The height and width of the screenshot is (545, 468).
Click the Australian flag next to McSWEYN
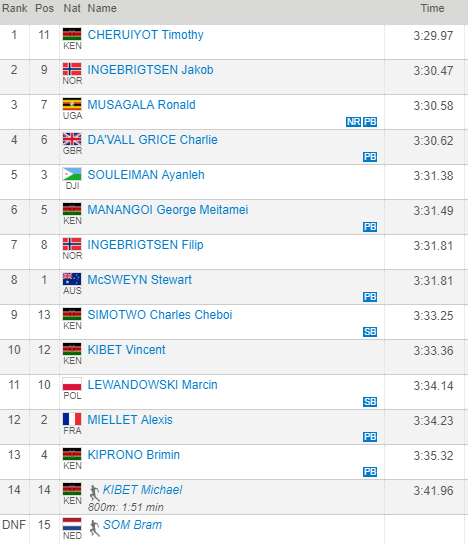[x=72, y=279]
